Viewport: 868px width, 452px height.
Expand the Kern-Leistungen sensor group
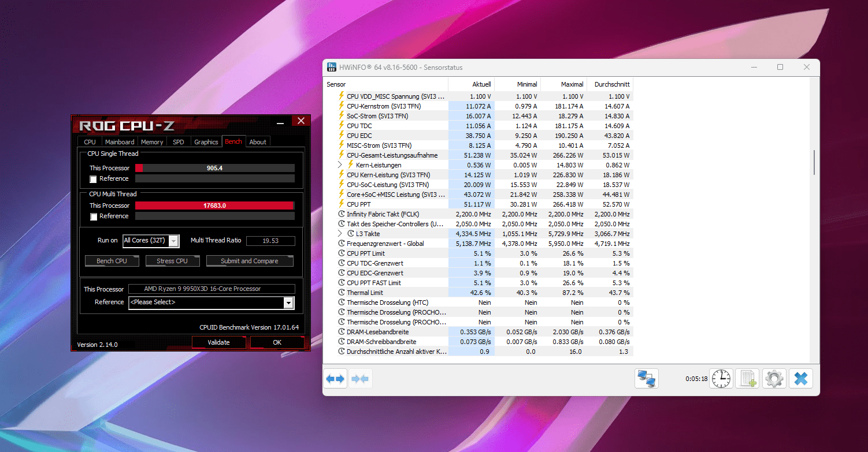pos(340,165)
